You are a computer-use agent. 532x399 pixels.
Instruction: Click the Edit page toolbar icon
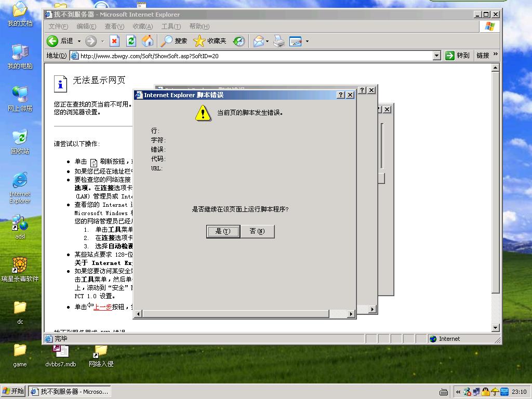pyautogui.click(x=296, y=42)
